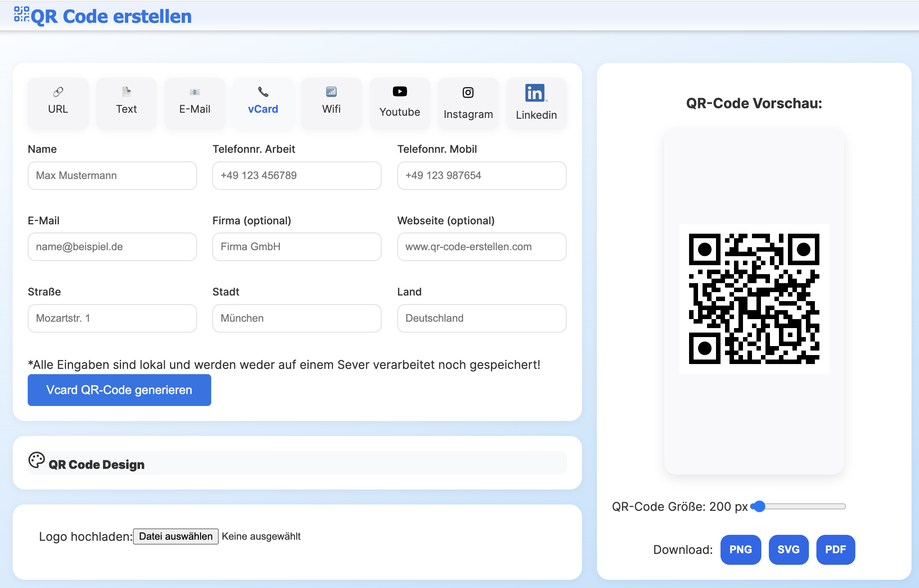Download the QR code as SVG

(789, 549)
